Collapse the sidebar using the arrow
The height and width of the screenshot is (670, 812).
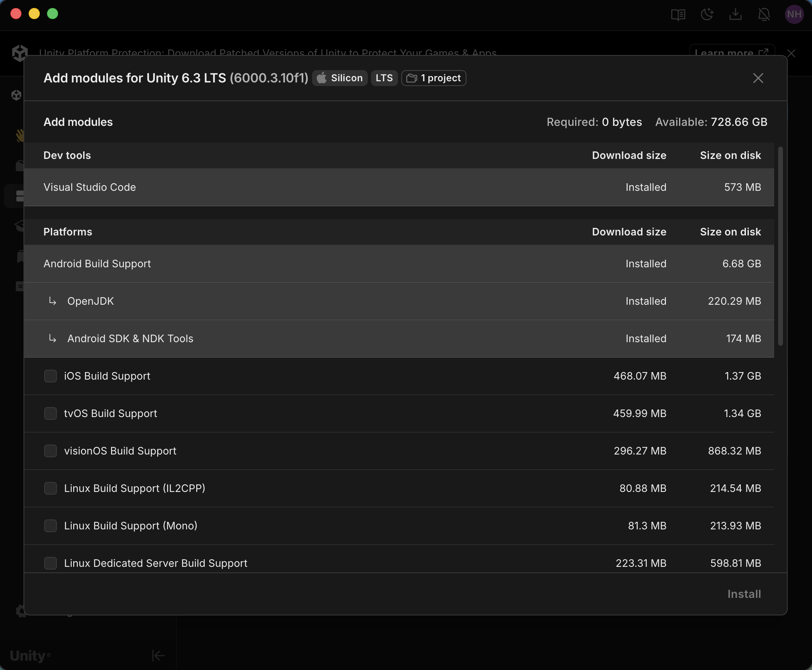(158, 656)
